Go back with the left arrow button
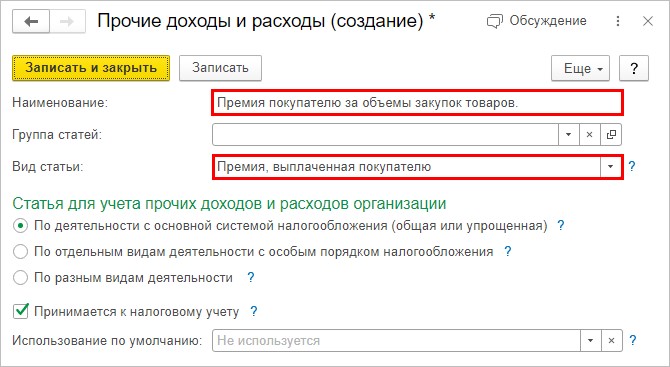Image resolution: width=670 pixels, height=367 pixels. click(31, 21)
